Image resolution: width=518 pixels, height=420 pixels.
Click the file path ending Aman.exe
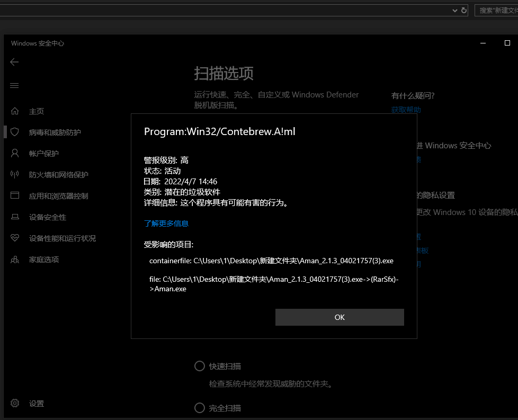coord(274,284)
